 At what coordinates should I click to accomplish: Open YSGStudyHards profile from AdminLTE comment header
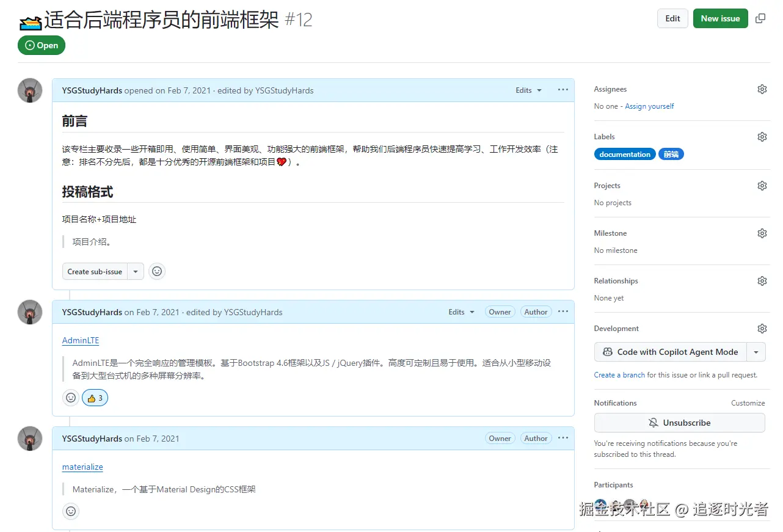pos(92,312)
